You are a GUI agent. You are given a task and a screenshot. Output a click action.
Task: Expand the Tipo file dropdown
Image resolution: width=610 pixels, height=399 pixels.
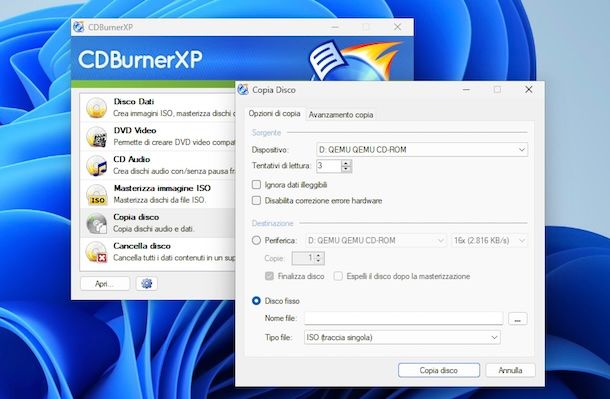point(494,337)
